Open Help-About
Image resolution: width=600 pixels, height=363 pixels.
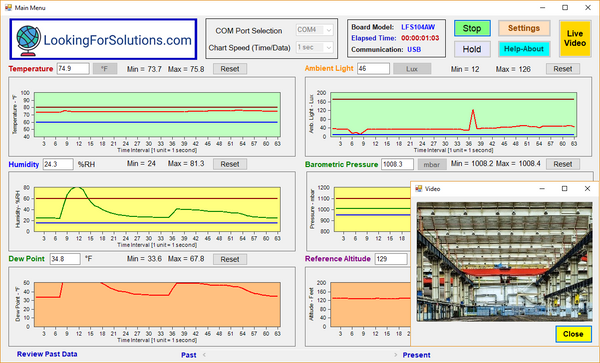coord(524,49)
